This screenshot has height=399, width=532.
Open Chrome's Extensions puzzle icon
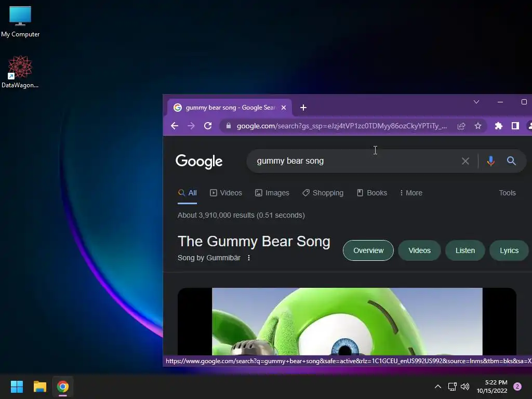click(x=498, y=126)
